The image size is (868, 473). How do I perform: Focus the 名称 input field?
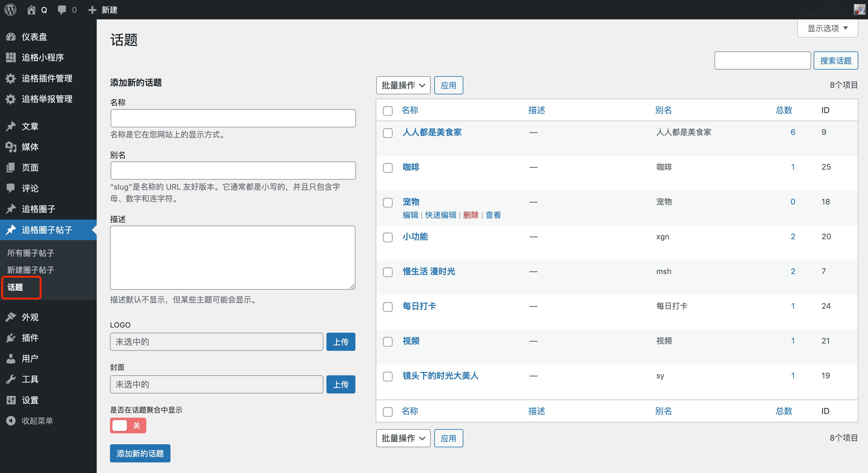click(x=233, y=118)
